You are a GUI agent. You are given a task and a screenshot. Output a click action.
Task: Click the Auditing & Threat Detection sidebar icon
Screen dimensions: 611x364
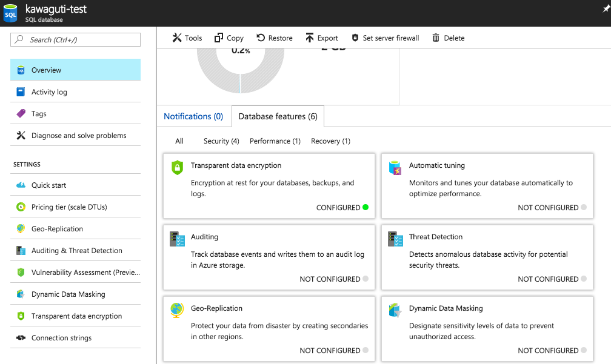pyautogui.click(x=21, y=250)
